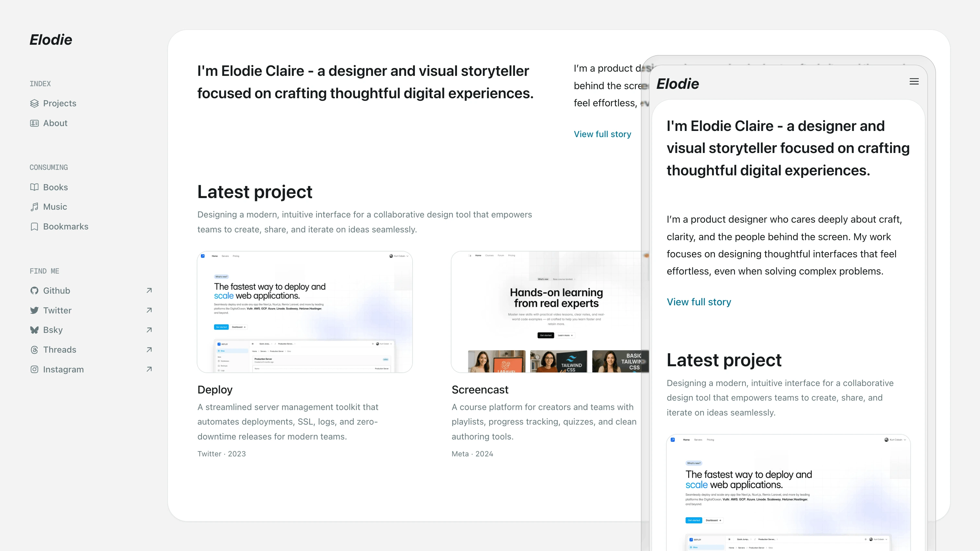Click external arrow beside Bsky
The width and height of the screenshot is (980, 551).
pos(149,330)
